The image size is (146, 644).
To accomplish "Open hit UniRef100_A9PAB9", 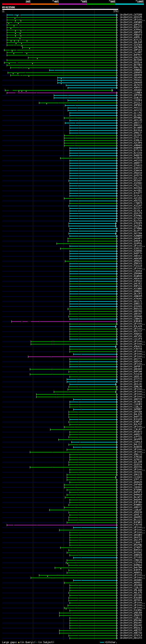I will click(x=131, y=22).
